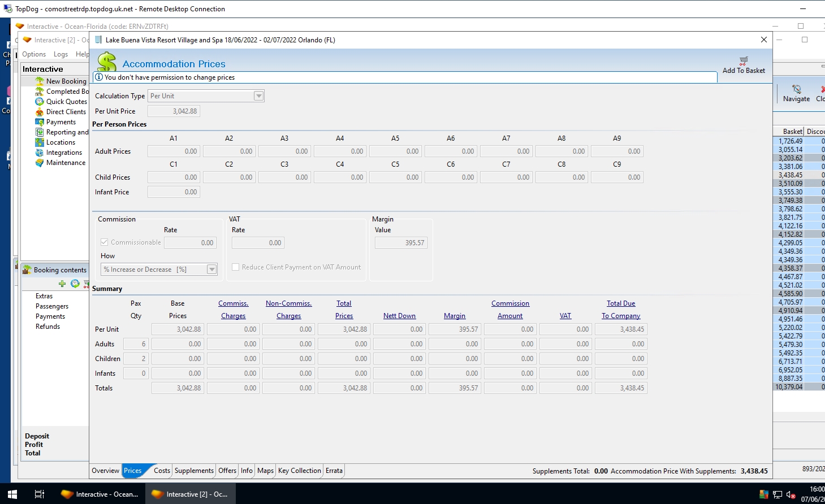The height and width of the screenshot is (504, 825).
Task: Switch to the Key Collection tab
Action: [x=299, y=471]
